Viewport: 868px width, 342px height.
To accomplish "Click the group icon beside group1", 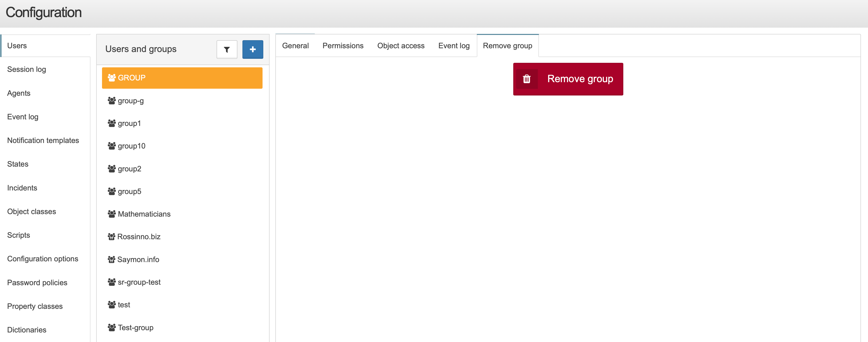I will 112,123.
